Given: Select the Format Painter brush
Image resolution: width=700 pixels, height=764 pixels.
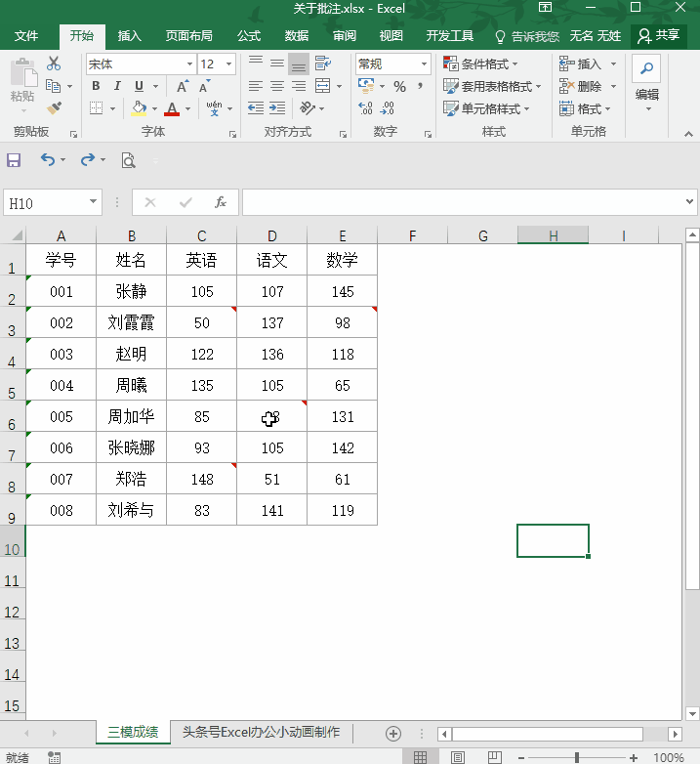Looking at the screenshot, I should pos(54,107).
